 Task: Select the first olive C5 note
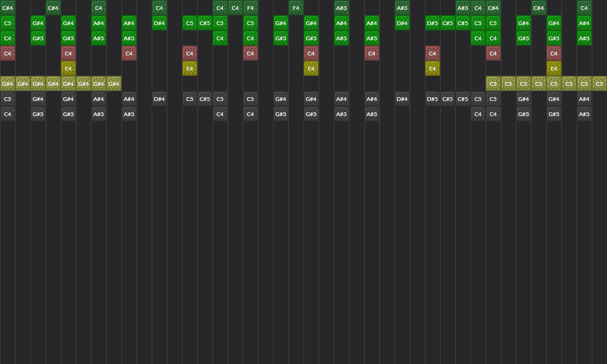pyautogui.click(x=493, y=83)
